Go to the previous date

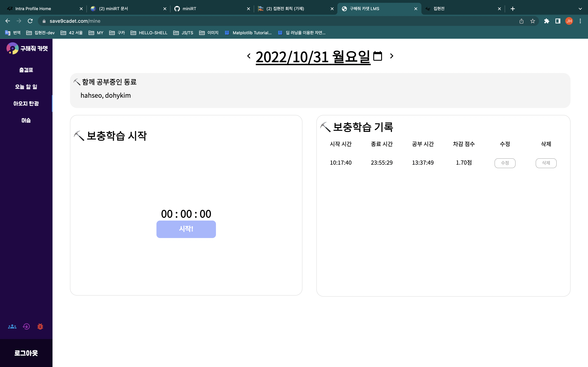click(249, 56)
